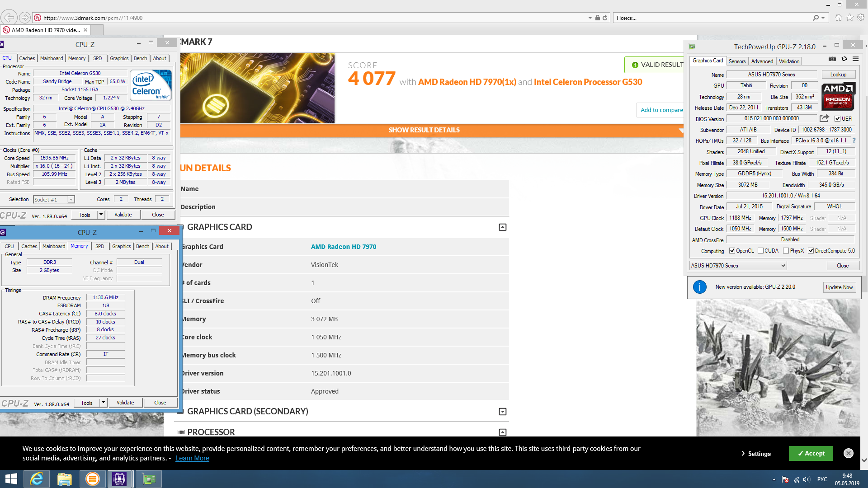Viewport: 868px width, 488px height.
Task: Click Windows Start button
Action: click(11, 479)
